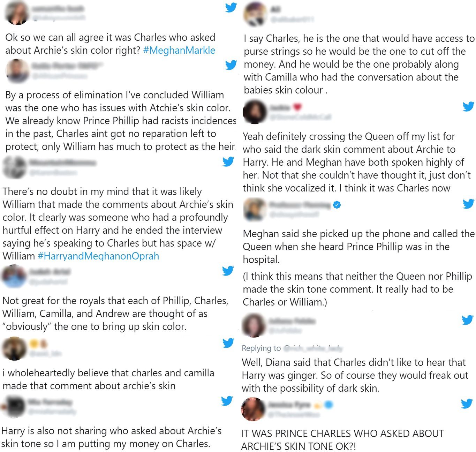Tap Twitter bird beside "i wholeheartedly believe" tweet
The image size is (476, 452).
tap(228, 343)
